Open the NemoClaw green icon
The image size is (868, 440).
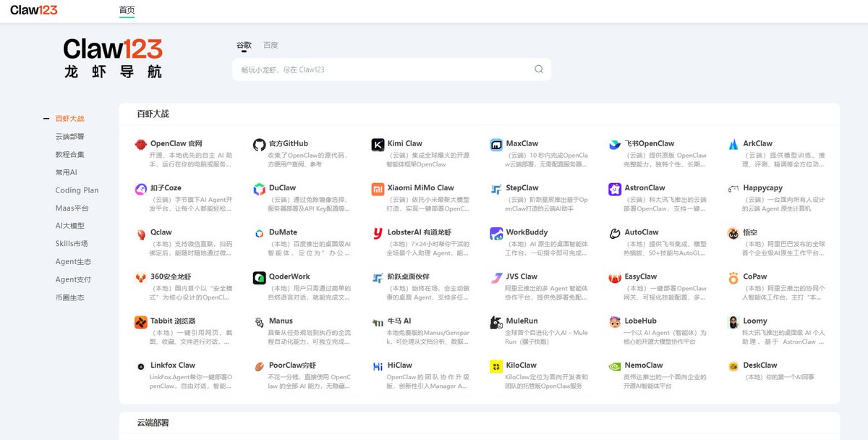(615, 366)
